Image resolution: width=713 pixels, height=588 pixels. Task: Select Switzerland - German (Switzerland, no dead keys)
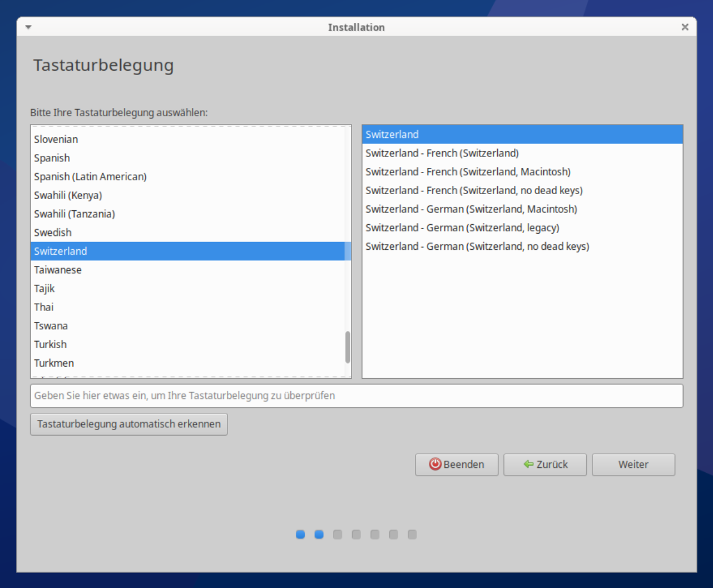click(x=477, y=246)
